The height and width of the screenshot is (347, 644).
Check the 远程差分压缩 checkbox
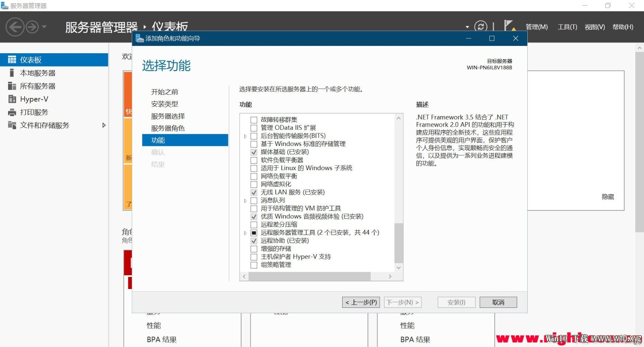point(254,225)
